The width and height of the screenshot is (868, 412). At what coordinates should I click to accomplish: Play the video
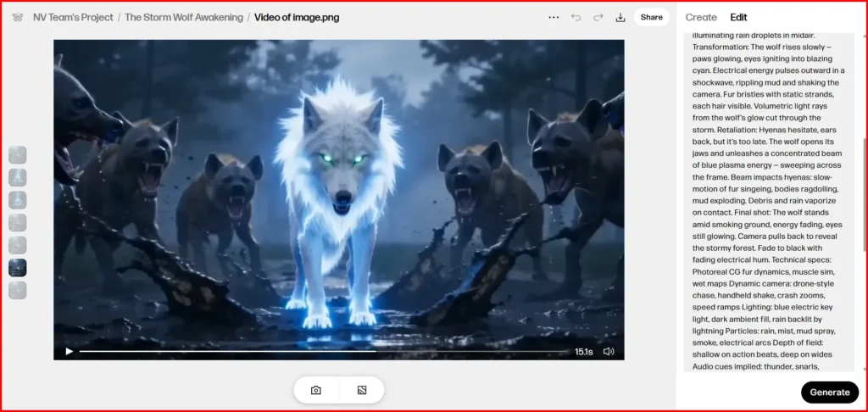[x=70, y=351]
